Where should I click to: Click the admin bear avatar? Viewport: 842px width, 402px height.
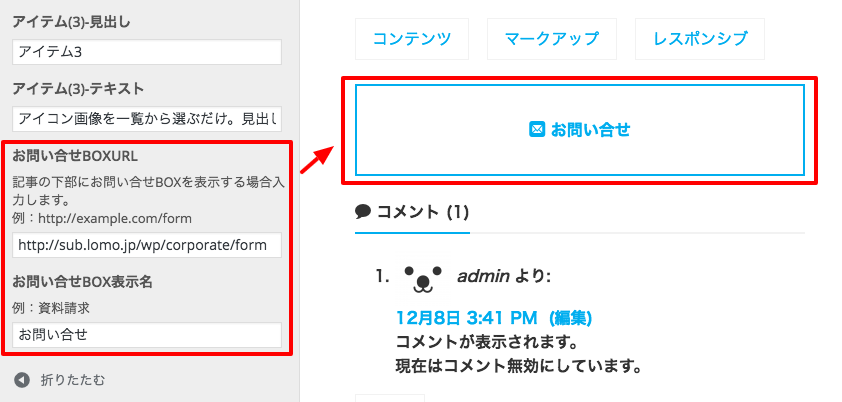423,279
